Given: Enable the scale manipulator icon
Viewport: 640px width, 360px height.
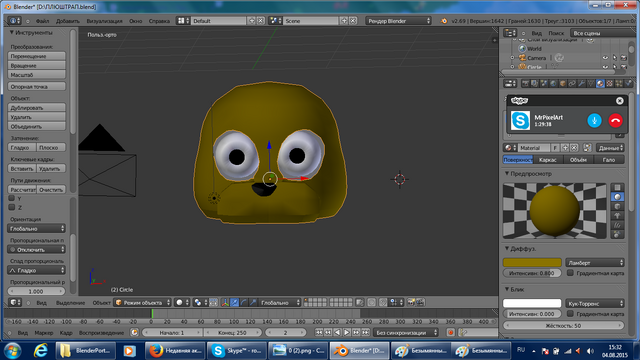Looking at the screenshot, I should pos(253,303).
